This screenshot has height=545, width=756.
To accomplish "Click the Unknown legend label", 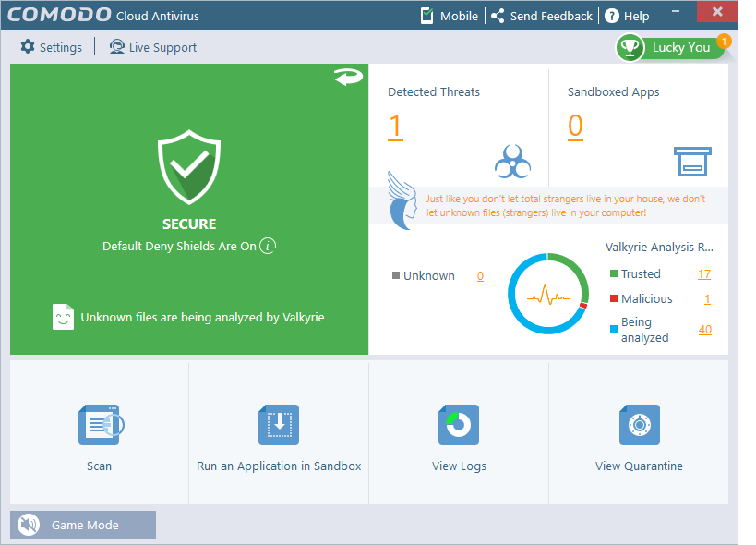I will point(428,276).
